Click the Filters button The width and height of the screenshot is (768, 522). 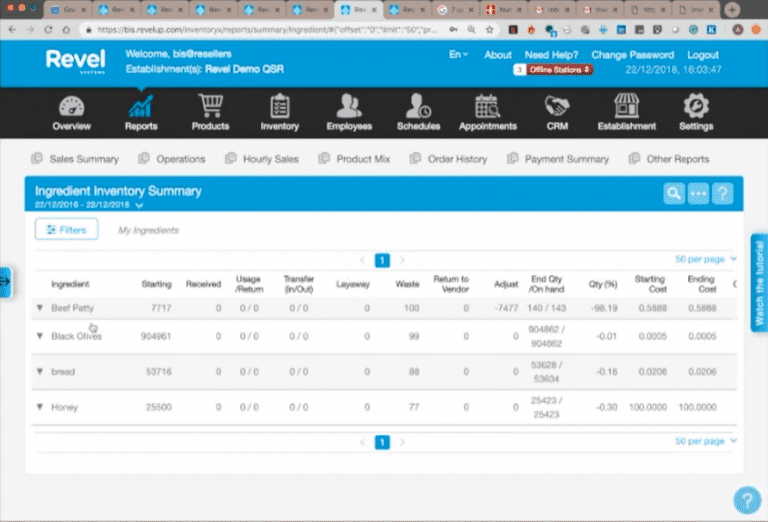66,229
